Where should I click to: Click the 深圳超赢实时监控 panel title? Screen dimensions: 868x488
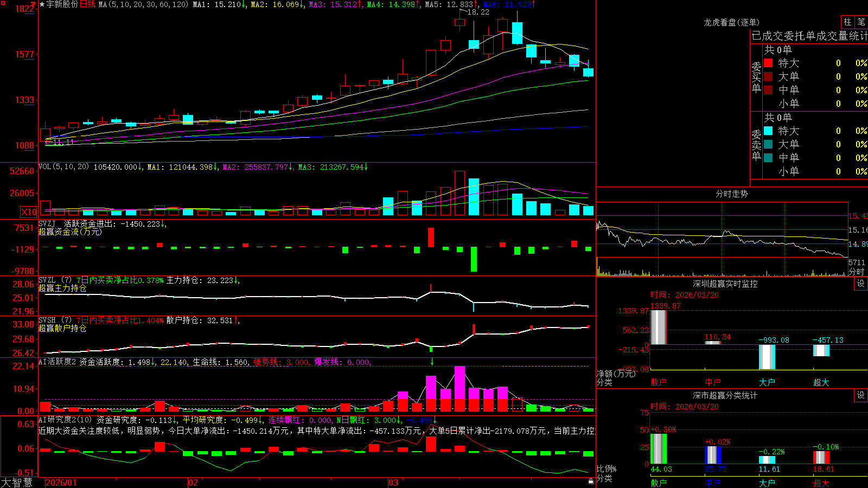[725, 284]
